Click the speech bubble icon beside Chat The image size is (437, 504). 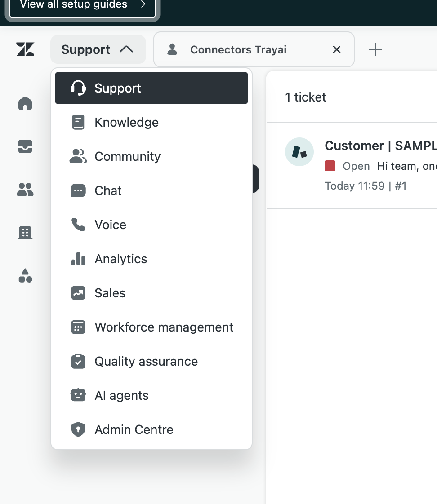pyautogui.click(x=78, y=190)
